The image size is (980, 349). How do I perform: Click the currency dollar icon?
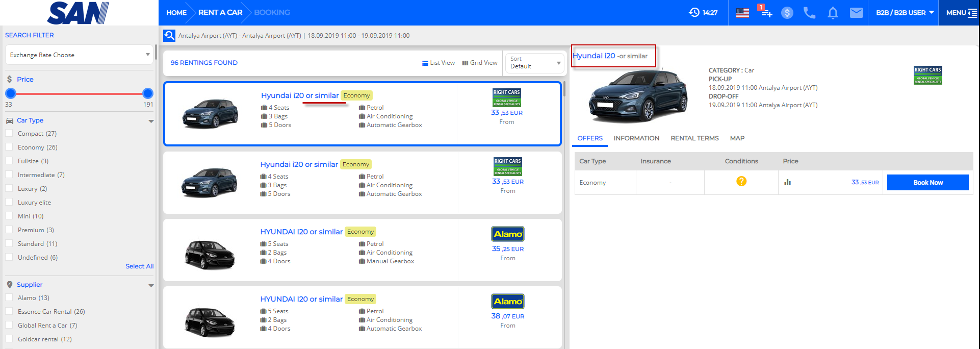787,13
